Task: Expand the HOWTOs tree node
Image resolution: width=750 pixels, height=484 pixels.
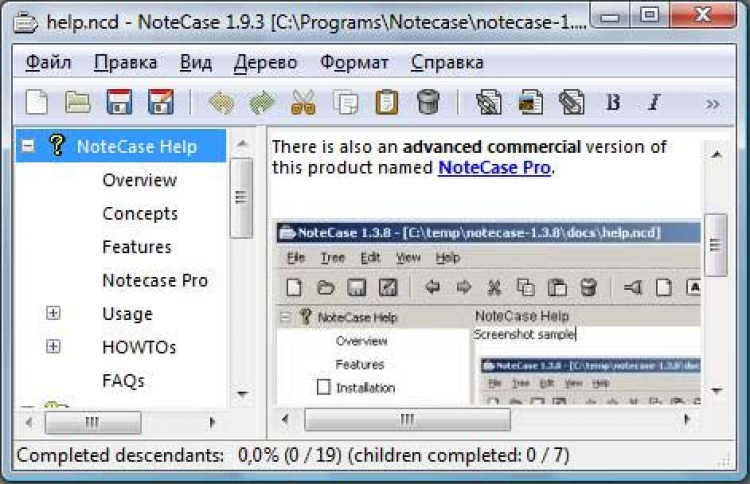Action: point(53,346)
